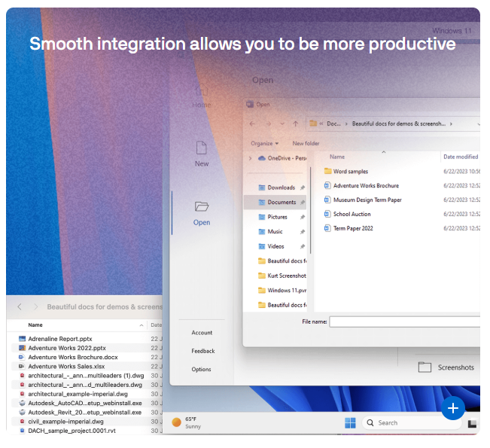Click the Doc... breadcrumb segment

coord(333,123)
